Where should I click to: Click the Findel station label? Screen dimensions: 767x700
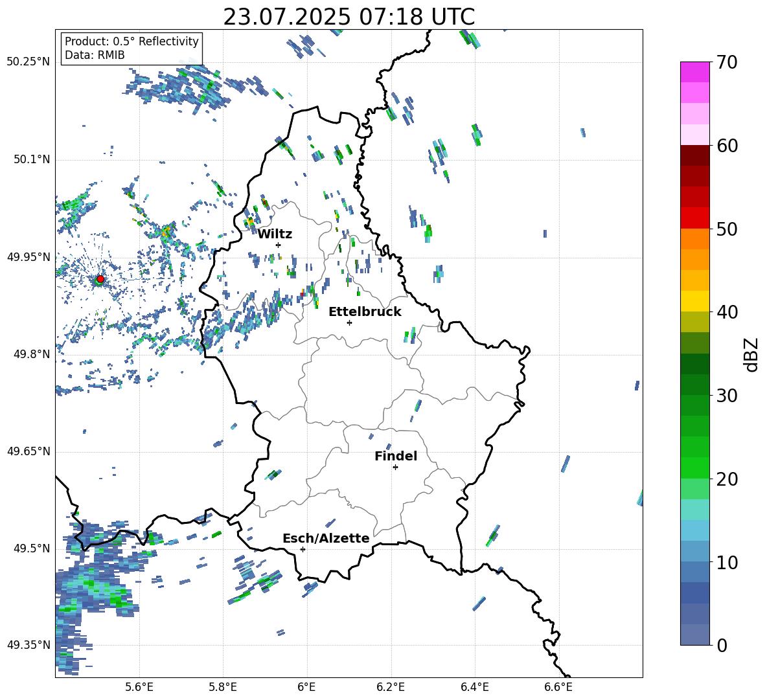pos(396,456)
